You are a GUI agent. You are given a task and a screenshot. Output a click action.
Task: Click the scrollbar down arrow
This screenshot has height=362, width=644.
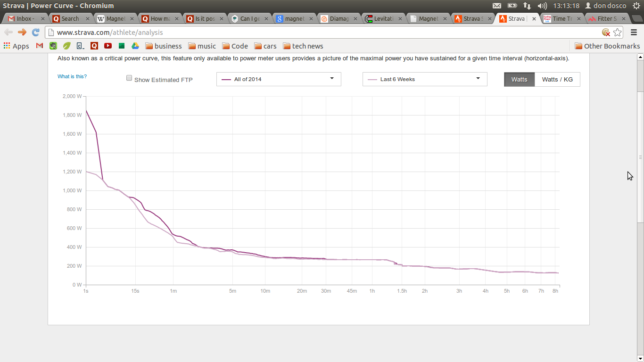(x=640, y=358)
